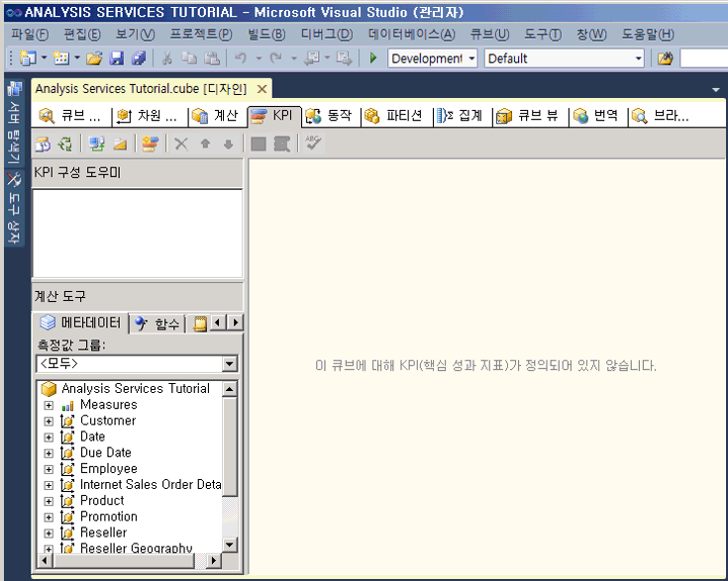Open the 큐브(U) menu

489,35
